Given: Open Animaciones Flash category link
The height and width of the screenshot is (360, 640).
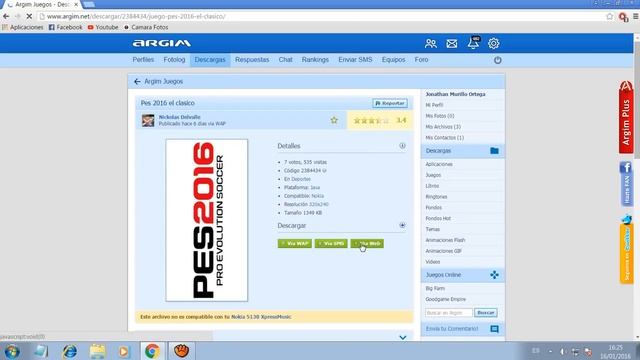Looking at the screenshot, I should coord(445,240).
